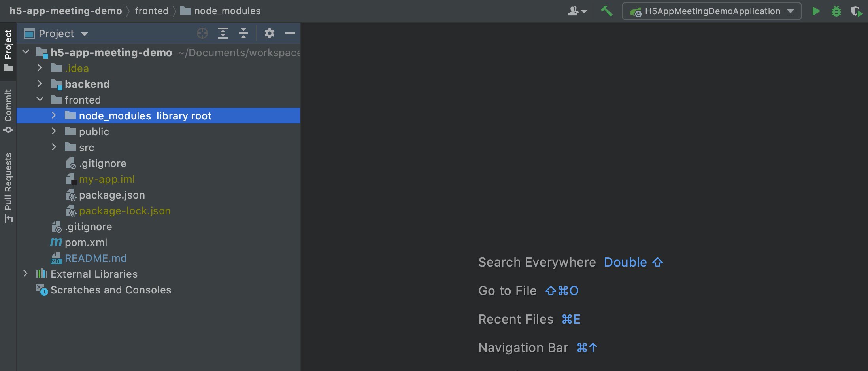Viewport: 868px width, 371px height.
Task: Click the Recent Files hint text
Action: coord(516,319)
